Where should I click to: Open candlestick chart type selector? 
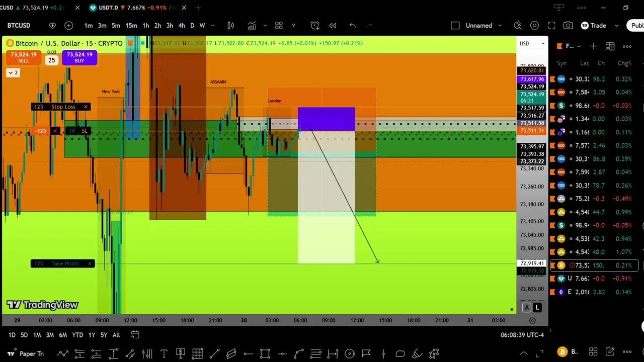[x=230, y=26]
